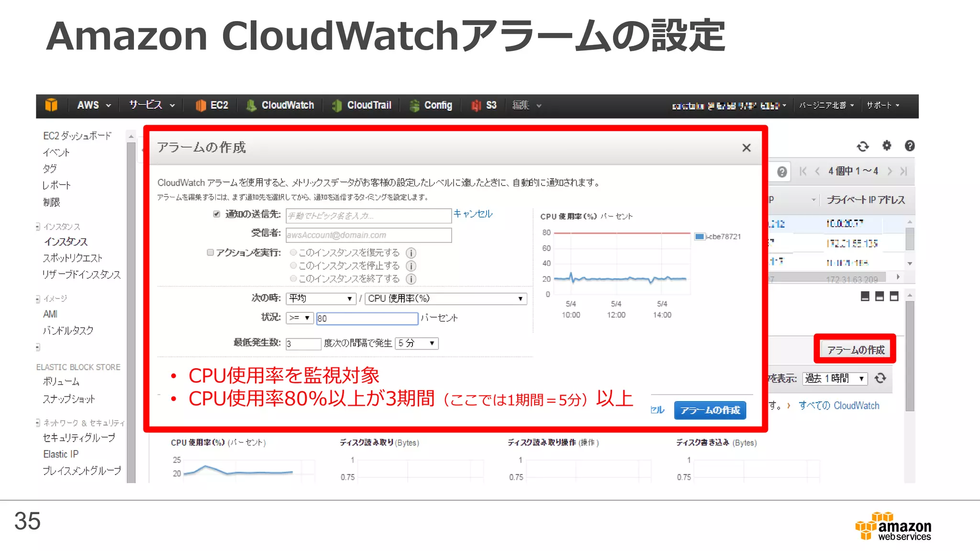Open CloudWatch shortcut in navbar
The image size is (980, 551).
(280, 105)
